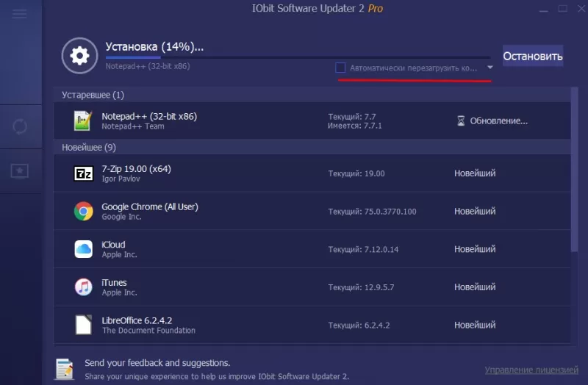
Task: Open the hamburger menu in the sidebar
Action: coord(20,14)
